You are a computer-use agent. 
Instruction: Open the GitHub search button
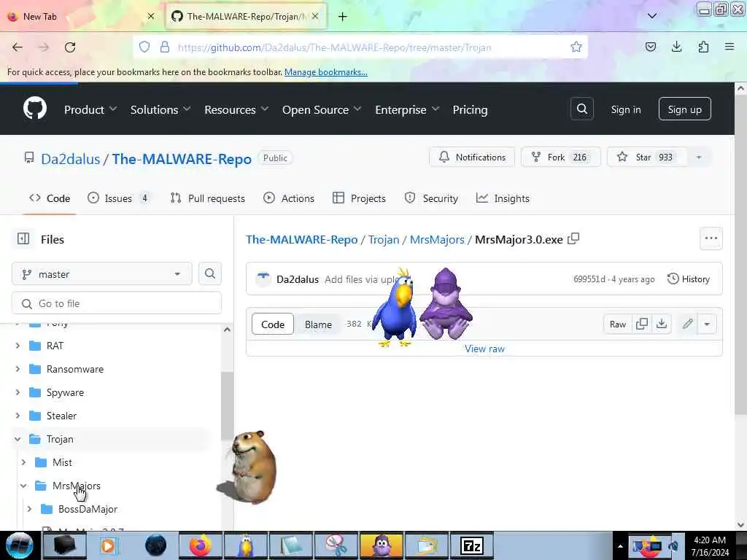click(x=581, y=109)
